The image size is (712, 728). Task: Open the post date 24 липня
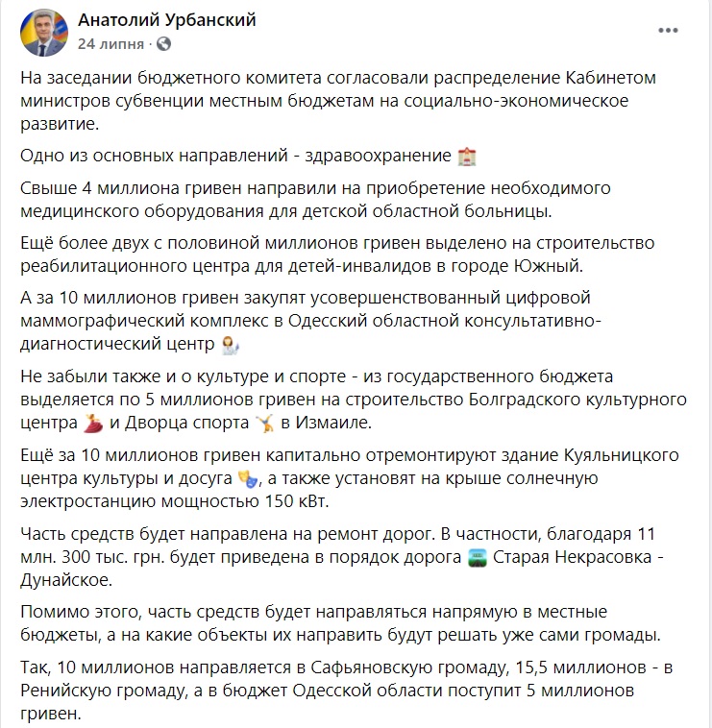click(110, 44)
